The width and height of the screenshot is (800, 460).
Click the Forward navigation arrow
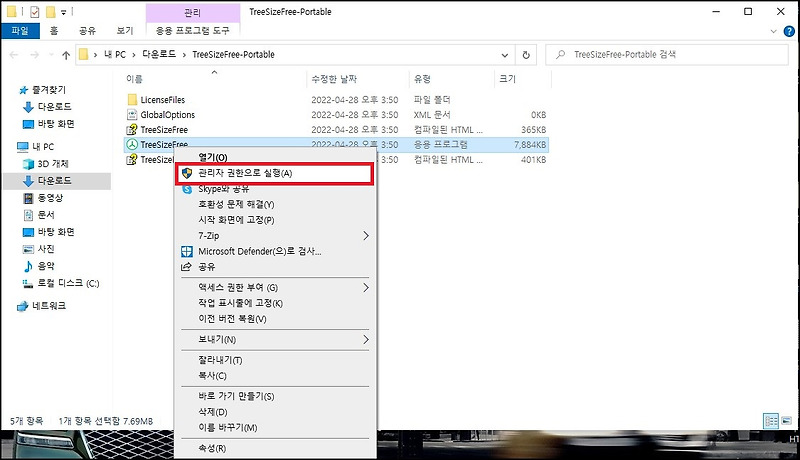(x=34, y=55)
